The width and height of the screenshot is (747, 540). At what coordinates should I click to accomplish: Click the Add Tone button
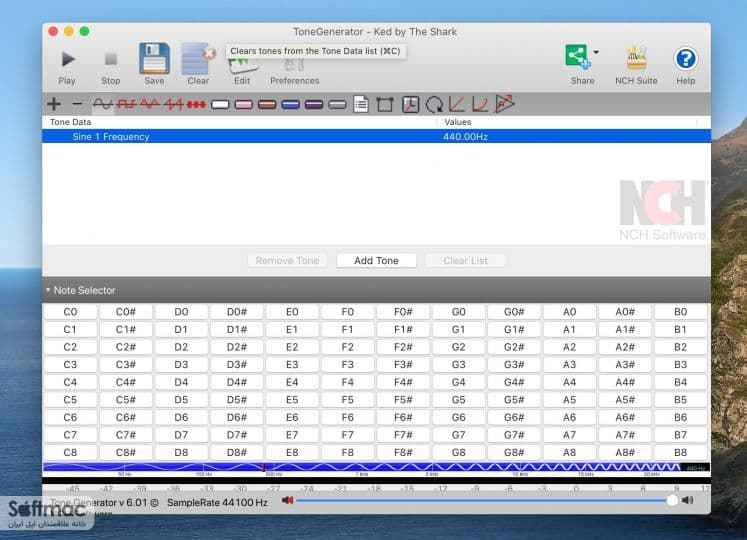376,261
